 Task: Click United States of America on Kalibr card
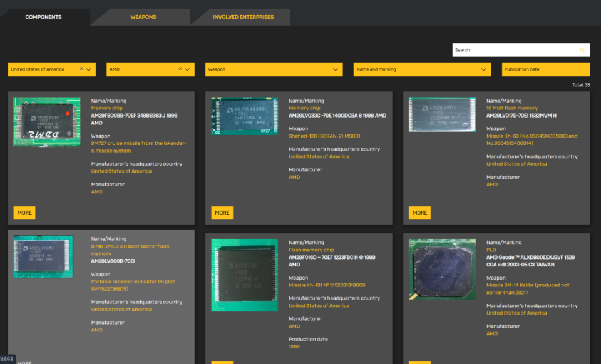tap(516, 313)
